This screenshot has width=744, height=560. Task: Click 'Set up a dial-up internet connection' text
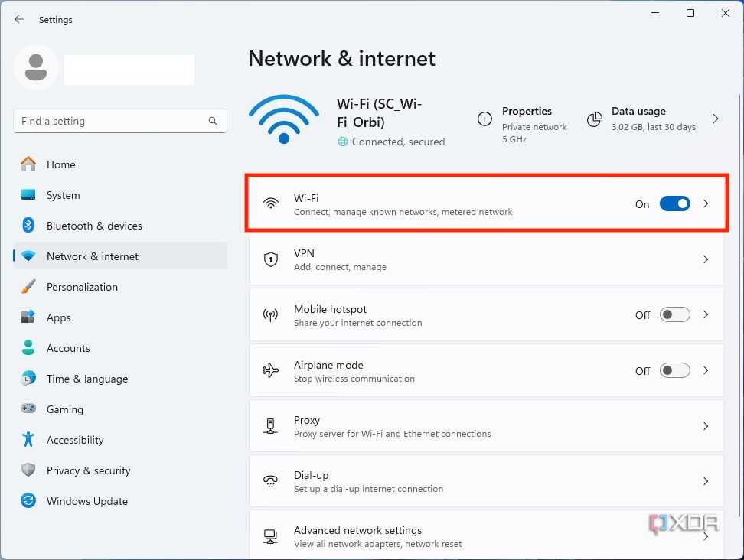[x=368, y=489]
